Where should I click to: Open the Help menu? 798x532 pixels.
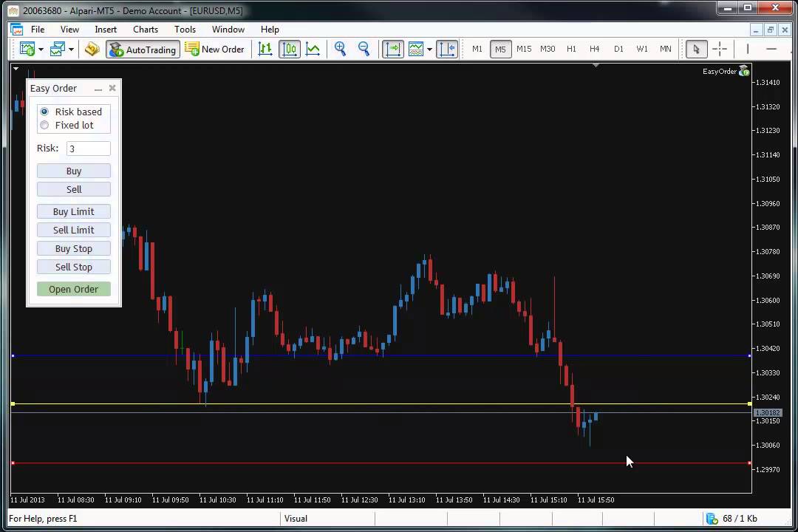pyautogui.click(x=270, y=30)
